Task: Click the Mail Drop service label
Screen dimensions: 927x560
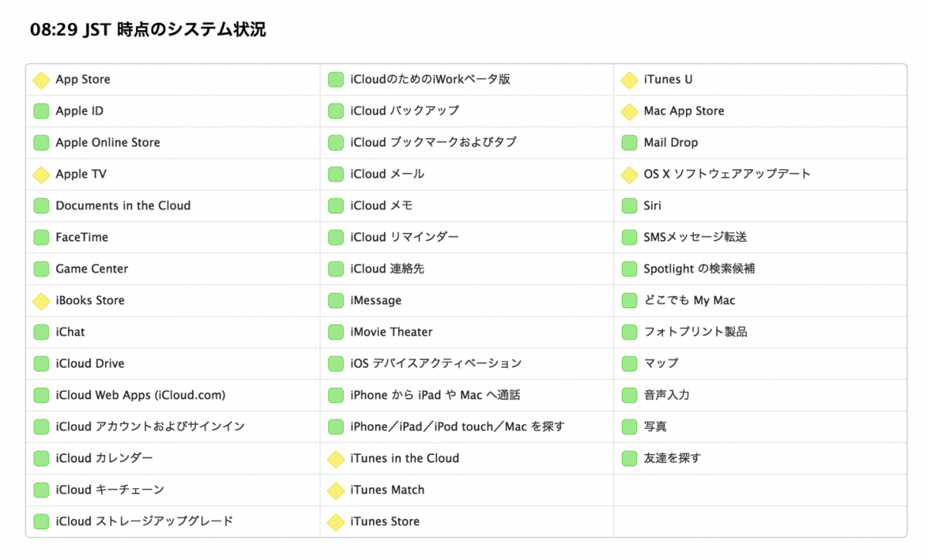Action: pyautogui.click(x=671, y=143)
